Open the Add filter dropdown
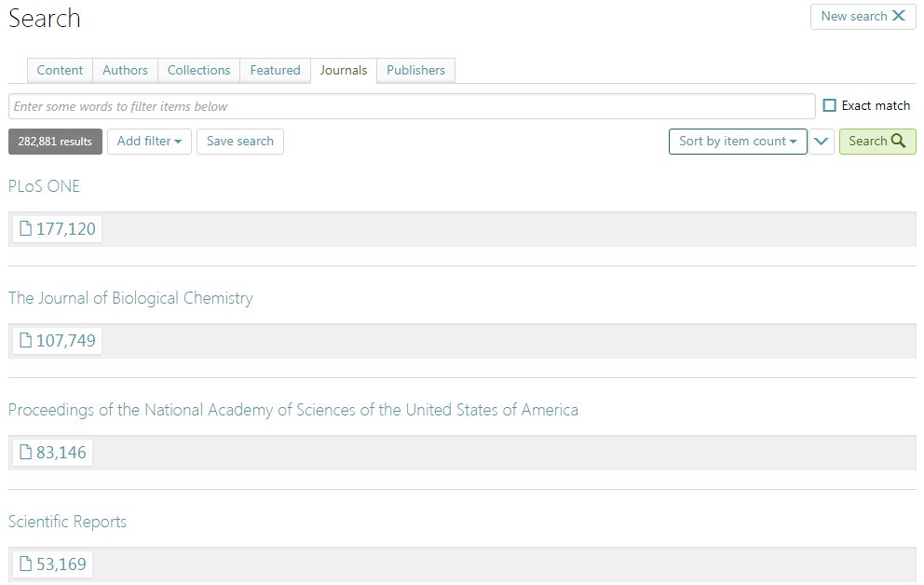 pos(149,142)
